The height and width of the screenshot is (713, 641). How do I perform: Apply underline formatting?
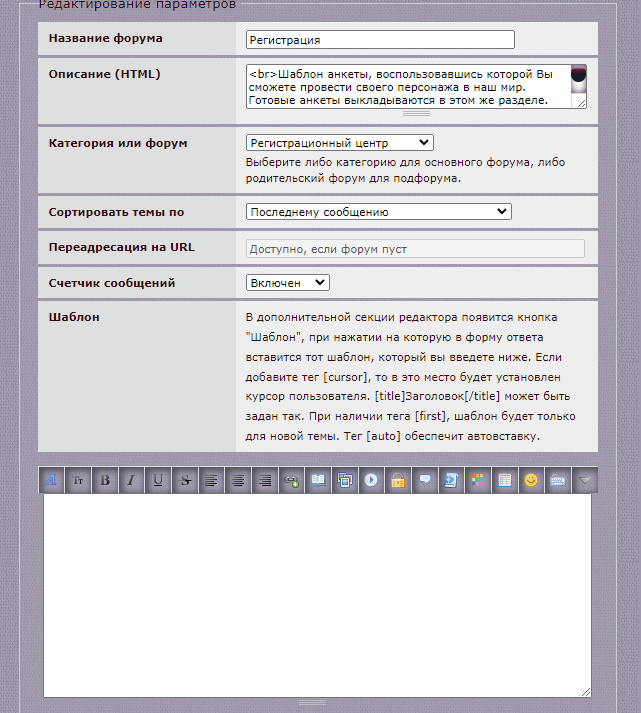point(158,480)
